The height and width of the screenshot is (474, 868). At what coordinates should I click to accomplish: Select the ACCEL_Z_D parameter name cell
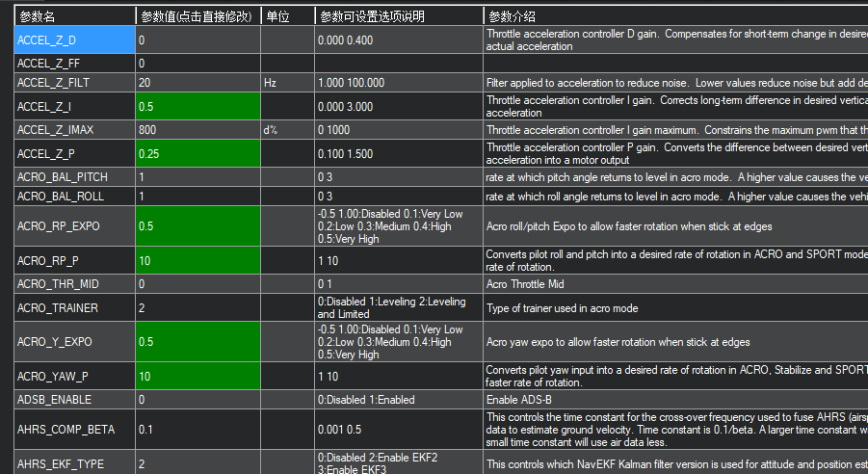[74, 39]
